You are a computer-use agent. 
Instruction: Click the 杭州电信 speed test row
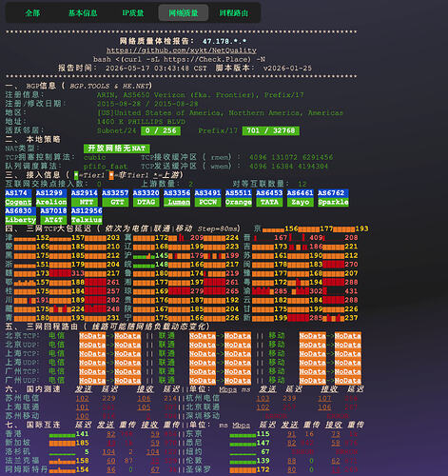point(271,398)
